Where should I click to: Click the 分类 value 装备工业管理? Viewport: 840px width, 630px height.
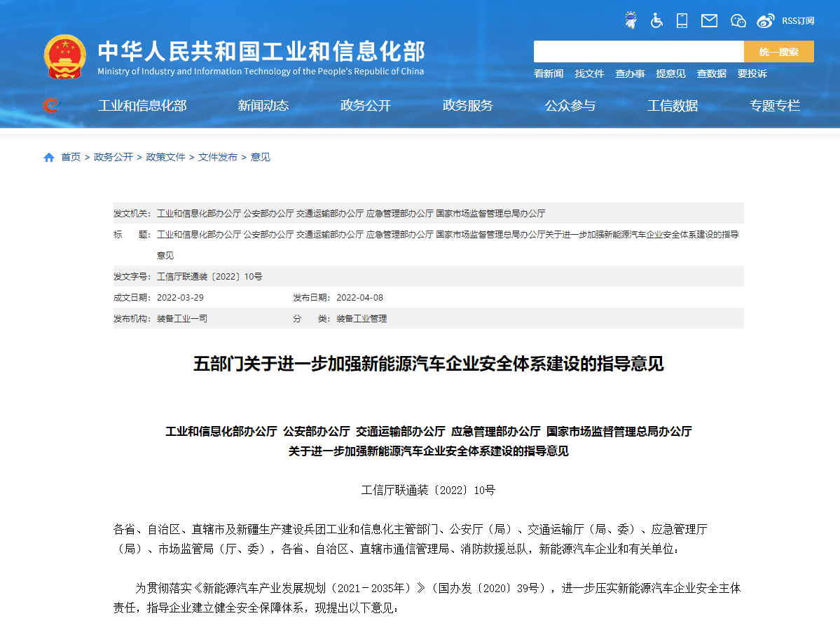tap(362, 319)
